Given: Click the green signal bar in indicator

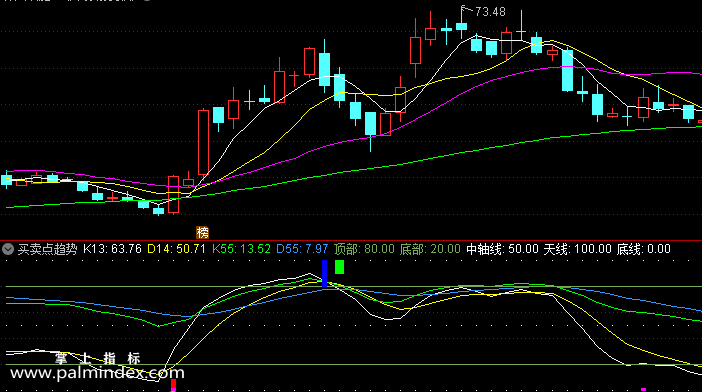Looking at the screenshot, I should pyautogui.click(x=339, y=267).
